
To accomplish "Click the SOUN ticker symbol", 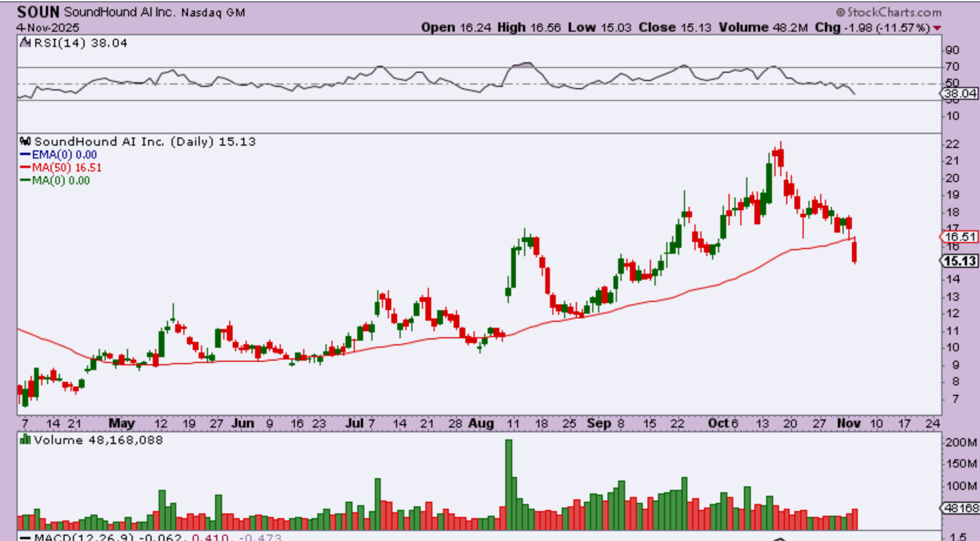I will click(38, 12).
